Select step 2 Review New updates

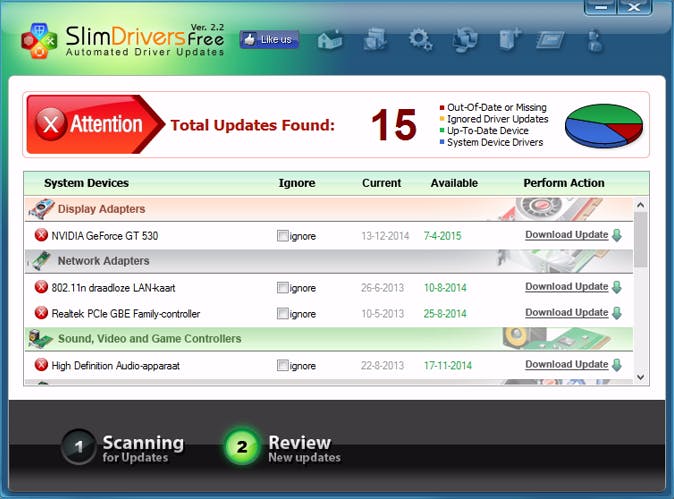coord(283,447)
